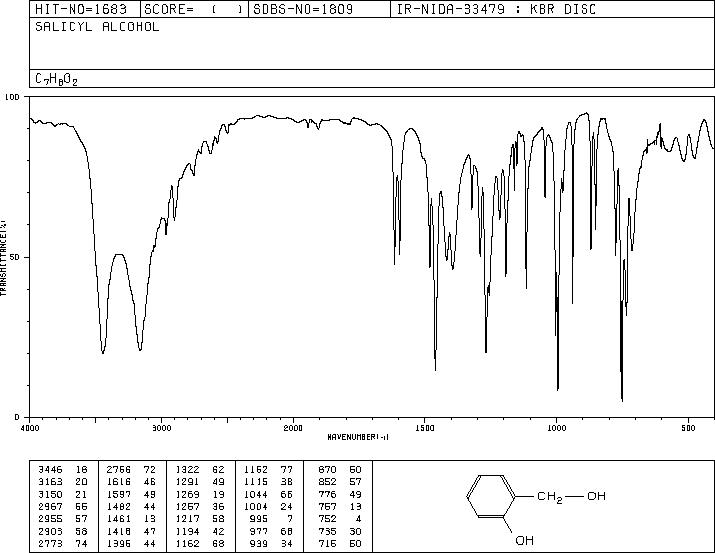Select the 977 peak table value
This screenshot has width=715, height=553.
(x=259, y=531)
